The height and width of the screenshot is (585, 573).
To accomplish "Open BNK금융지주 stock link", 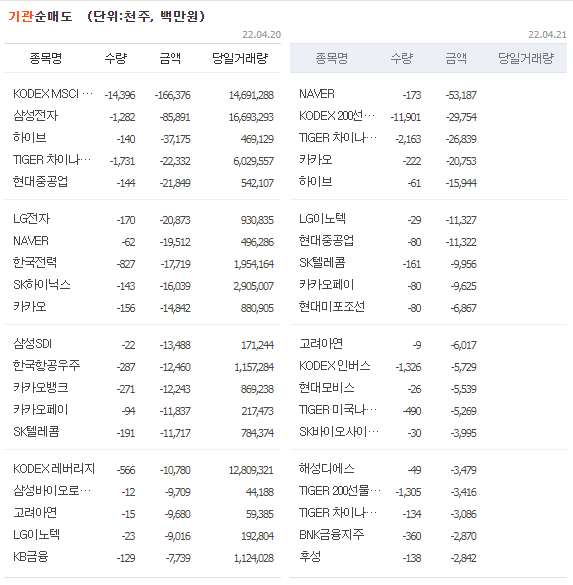I will coord(332,535).
